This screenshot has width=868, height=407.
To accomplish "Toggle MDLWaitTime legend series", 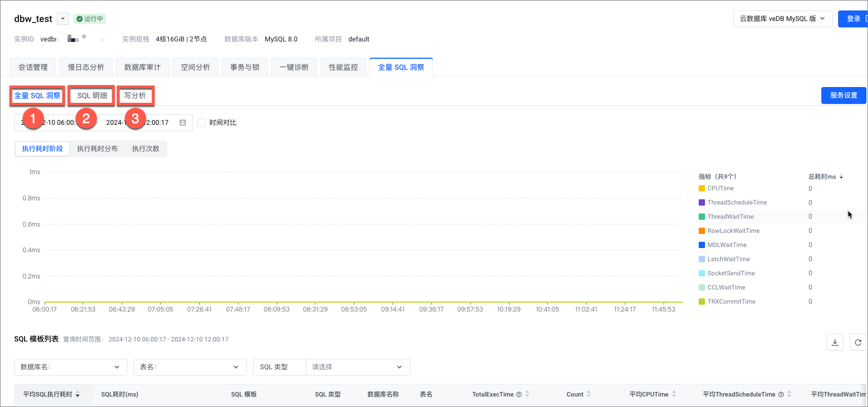I will click(723, 245).
